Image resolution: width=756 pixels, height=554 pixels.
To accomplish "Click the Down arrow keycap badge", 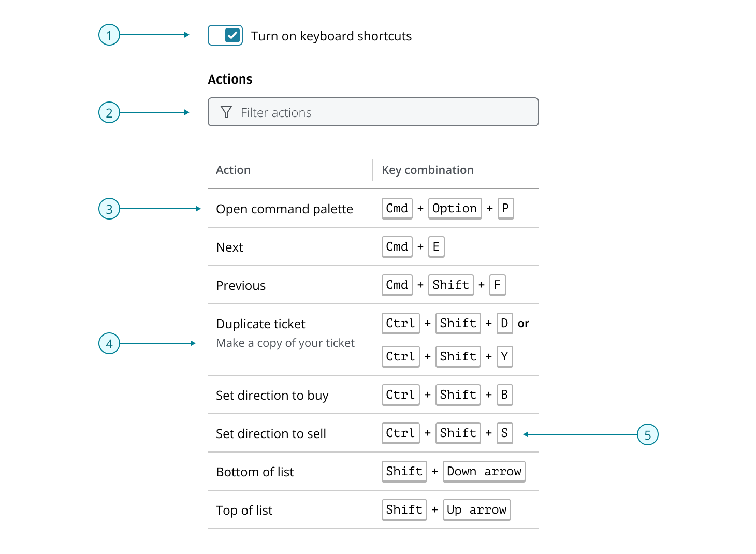I will [484, 471].
